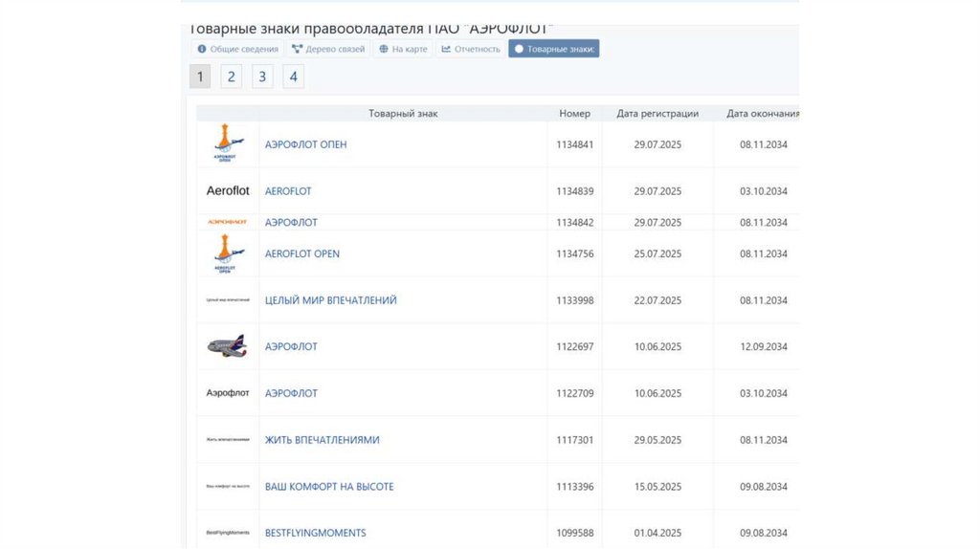The height and width of the screenshot is (549, 980).
Task: Open the На карте tab
Action: [403, 49]
